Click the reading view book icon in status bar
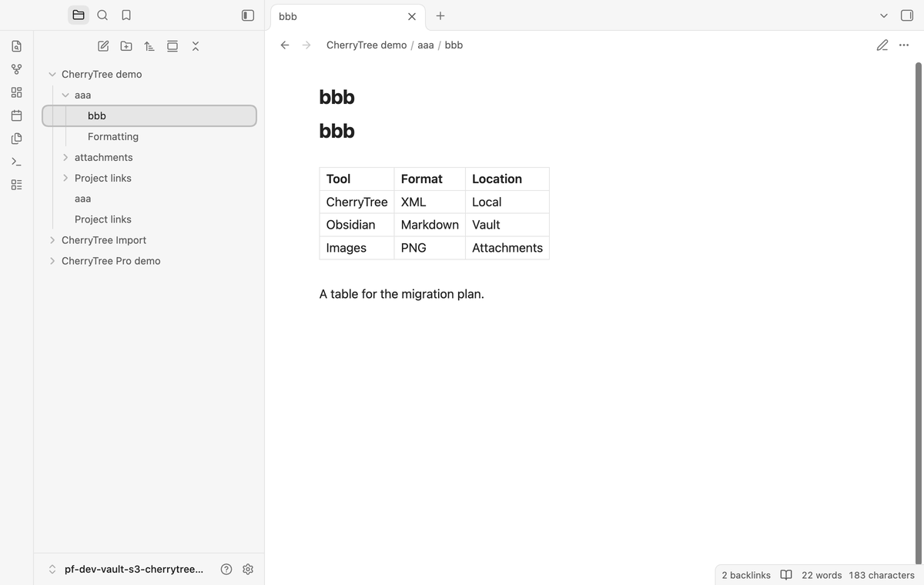 [786, 575]
